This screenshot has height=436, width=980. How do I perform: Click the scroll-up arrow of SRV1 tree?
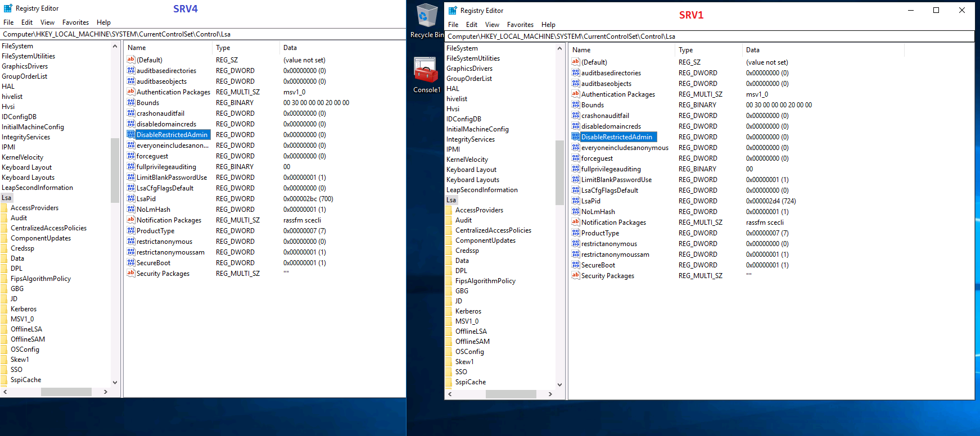[x=559, y=48]
